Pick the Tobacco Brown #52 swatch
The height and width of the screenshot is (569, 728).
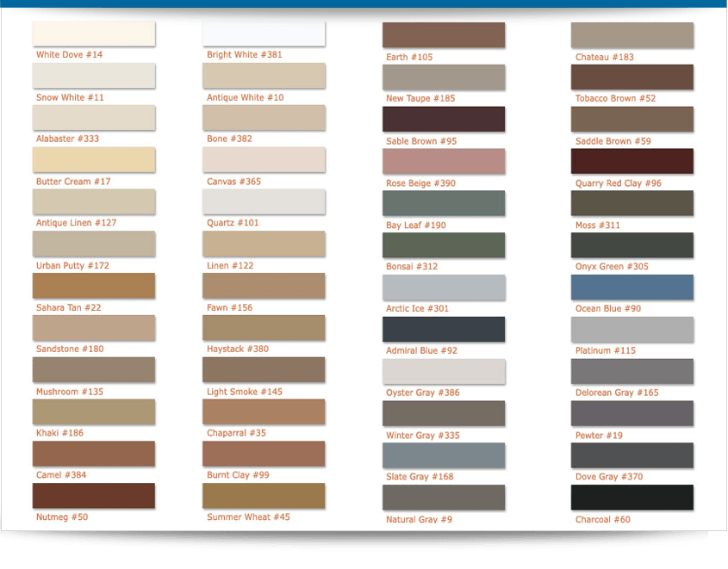click(632, 77)
